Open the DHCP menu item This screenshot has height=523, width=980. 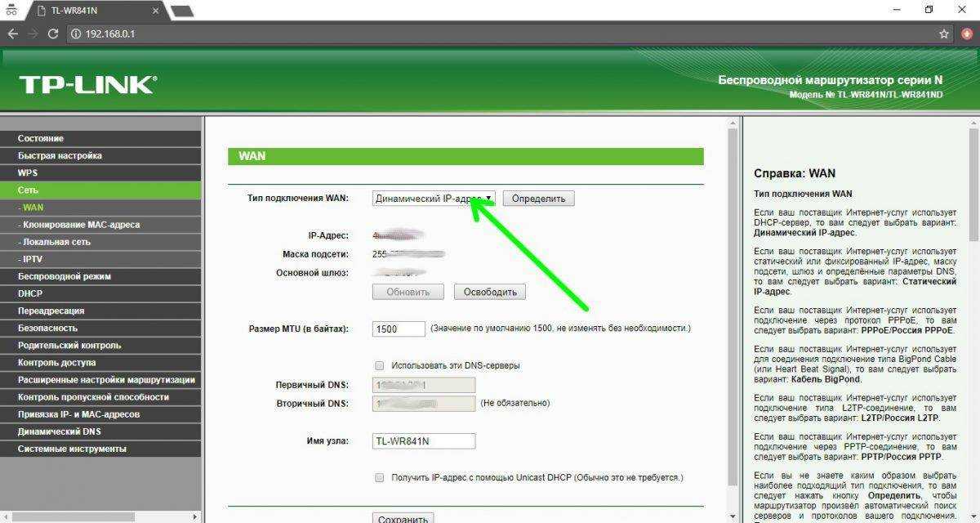pyautogui.click(x=100, y=293)
